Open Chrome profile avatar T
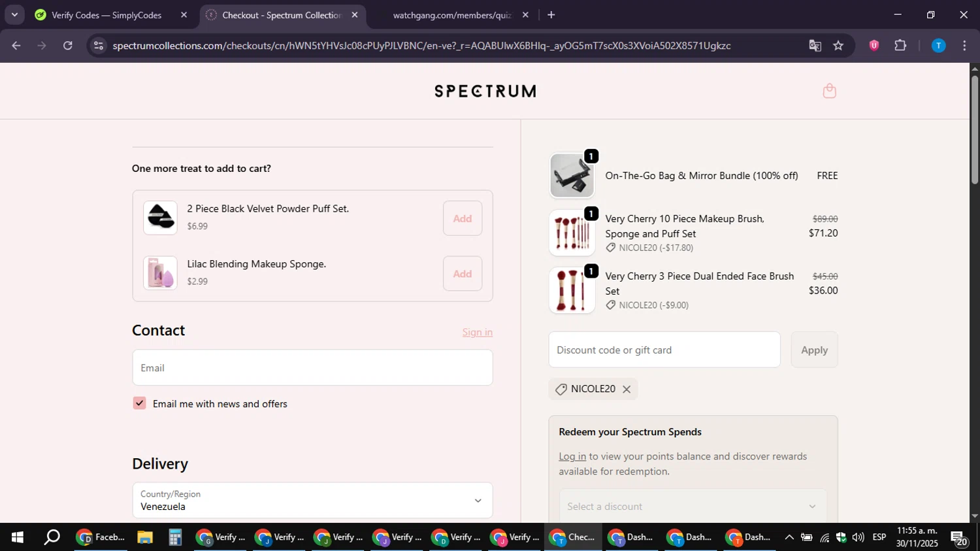This screenshot has width=980, height=551. click(x=938, y=46)
